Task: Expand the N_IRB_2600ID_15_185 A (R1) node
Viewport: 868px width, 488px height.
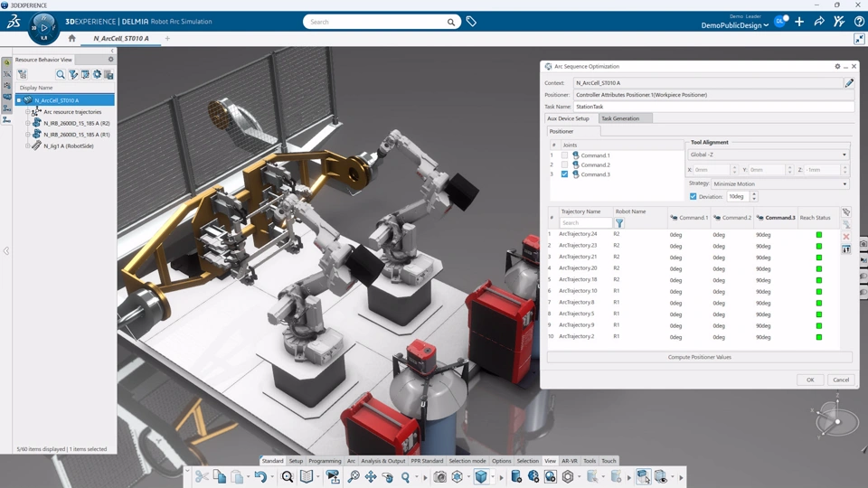Action: click(x=28, y=135)
